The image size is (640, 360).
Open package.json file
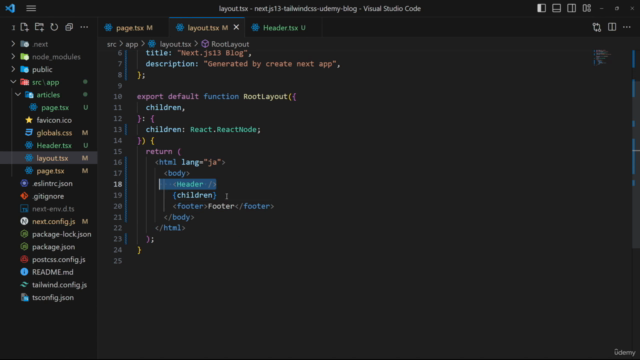pyautogui.click(x=53, y=247)
